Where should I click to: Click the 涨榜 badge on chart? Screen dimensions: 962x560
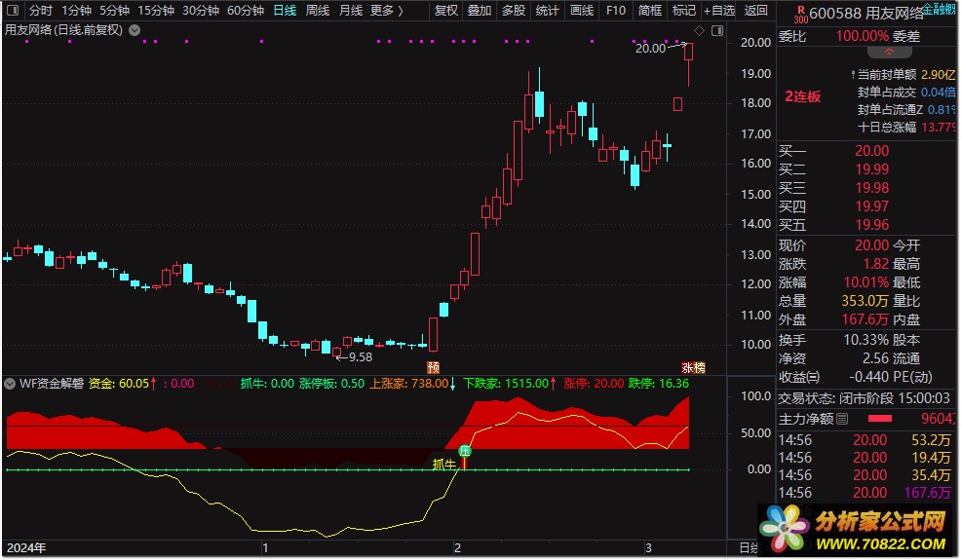coord(694,367)
